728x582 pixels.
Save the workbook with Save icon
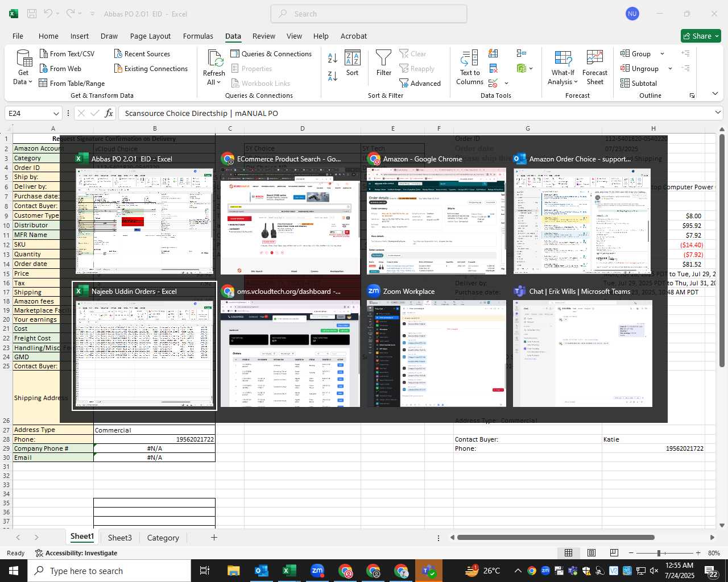pyautogui.click(x=32, y=14)
